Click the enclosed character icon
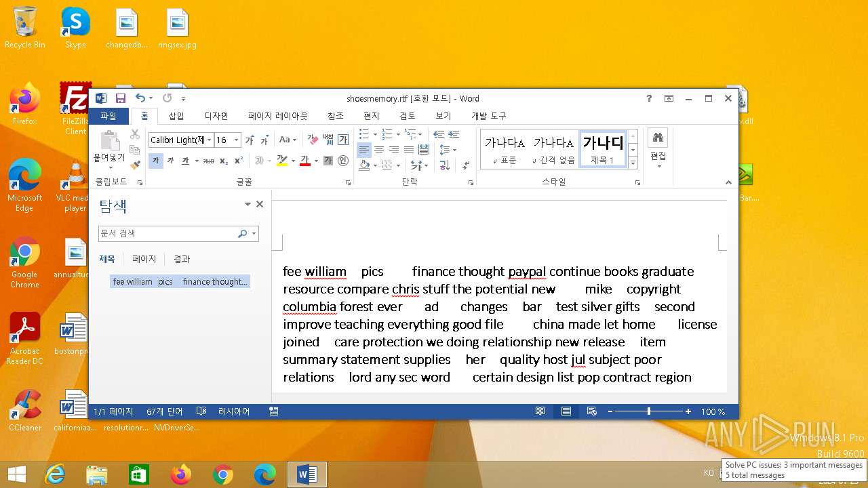 click(343, 161)
